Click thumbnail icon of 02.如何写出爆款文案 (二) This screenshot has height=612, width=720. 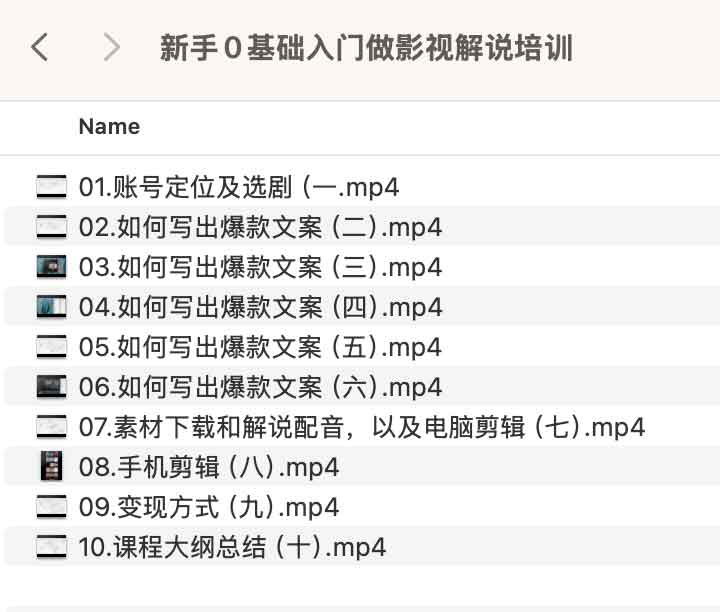[x=51, y=227]
